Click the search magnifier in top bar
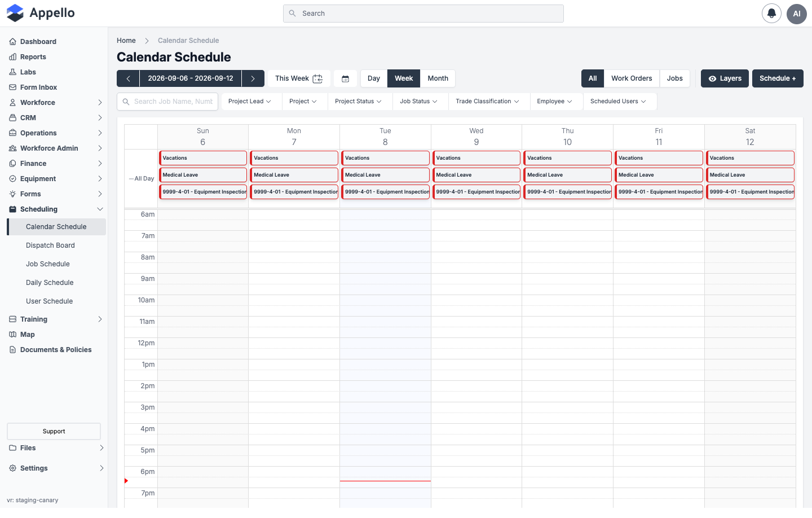Image resolution: width=812 pixels, height=518 pixels. 292,14
